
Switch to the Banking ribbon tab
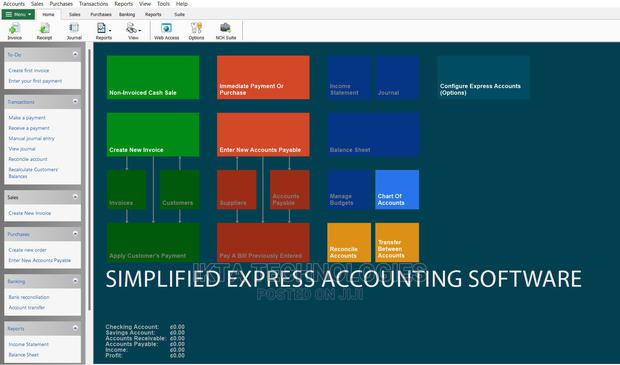127,14
